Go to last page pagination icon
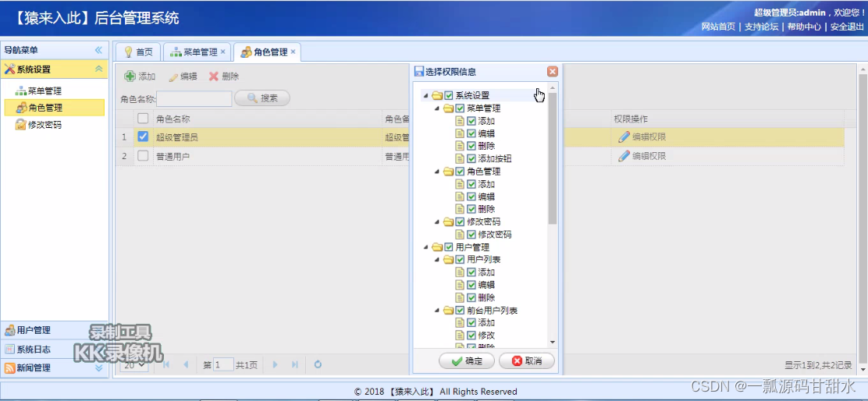 coord(295,364)
